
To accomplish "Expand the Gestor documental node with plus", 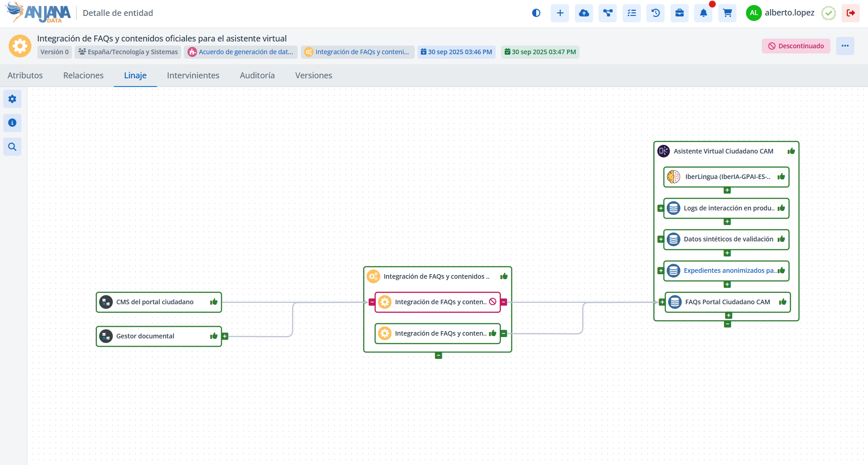I will (x=225, y=337).
